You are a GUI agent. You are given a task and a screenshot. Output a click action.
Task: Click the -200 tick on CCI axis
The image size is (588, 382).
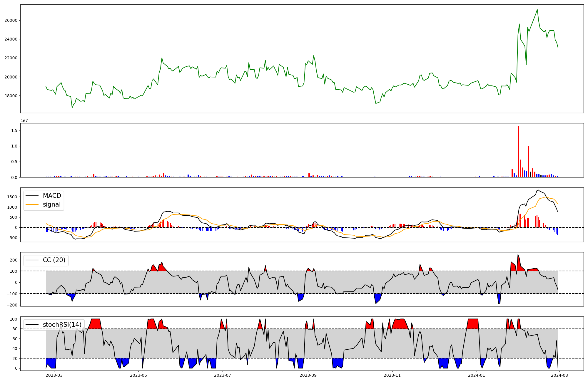pyautogui.click(x=12, y=305)
